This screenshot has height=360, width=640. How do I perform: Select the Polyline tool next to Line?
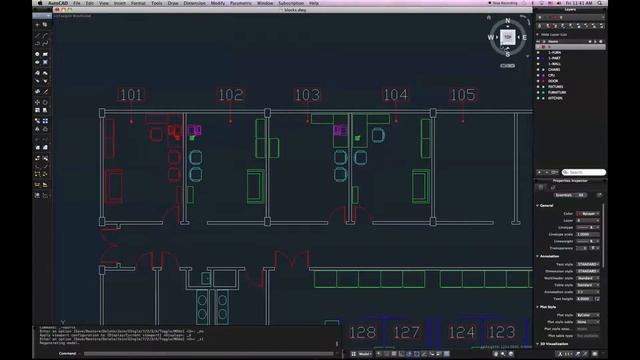pos(45,36)
